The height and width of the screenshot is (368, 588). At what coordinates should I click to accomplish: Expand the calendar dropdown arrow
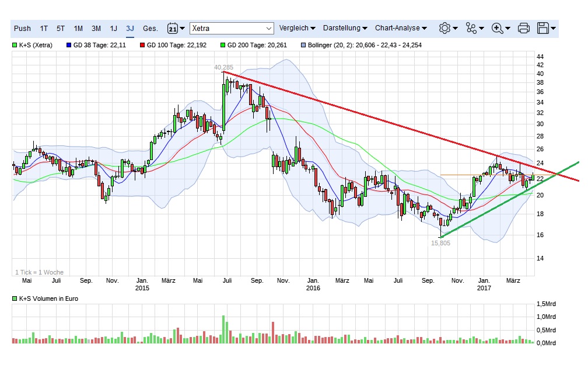(182, 28)
